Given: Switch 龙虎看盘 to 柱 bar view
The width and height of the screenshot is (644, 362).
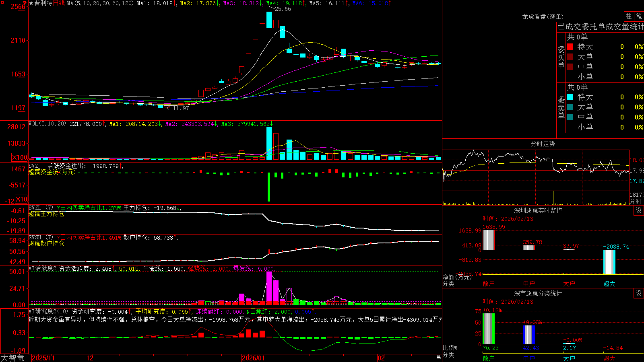Looking at the screenshot, I should tap(629, 16).
